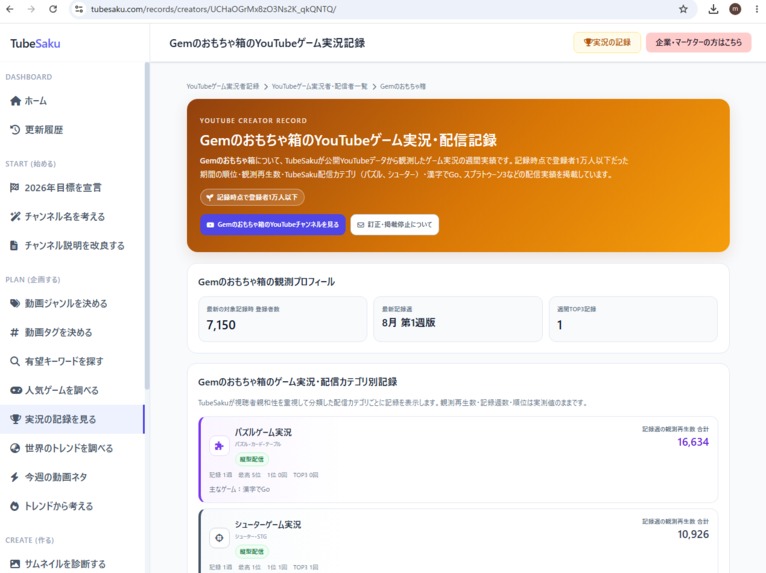Image resolution: width=766 pixels, height=573 pixels.
Task: Click the 訂正・掲載停止について button
Action: 395,225
